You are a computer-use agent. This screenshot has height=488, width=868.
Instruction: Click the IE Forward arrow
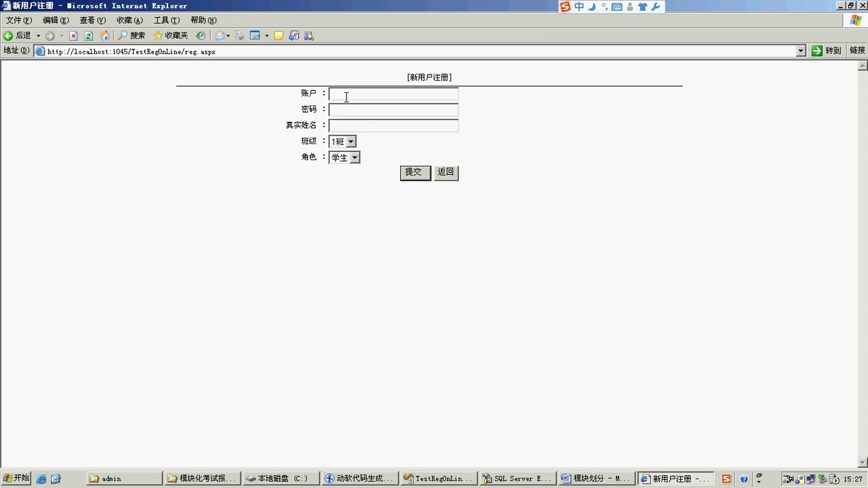[x=50, y=36]
